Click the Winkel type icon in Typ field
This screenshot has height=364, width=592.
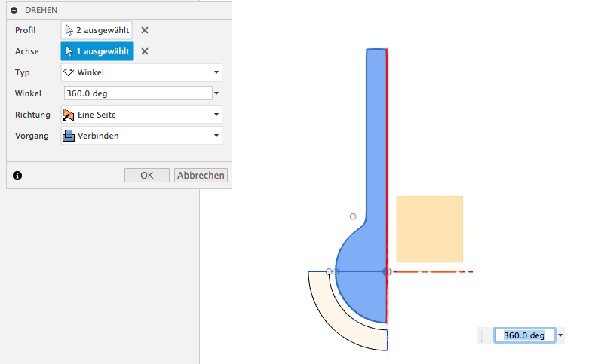point(69,72)
